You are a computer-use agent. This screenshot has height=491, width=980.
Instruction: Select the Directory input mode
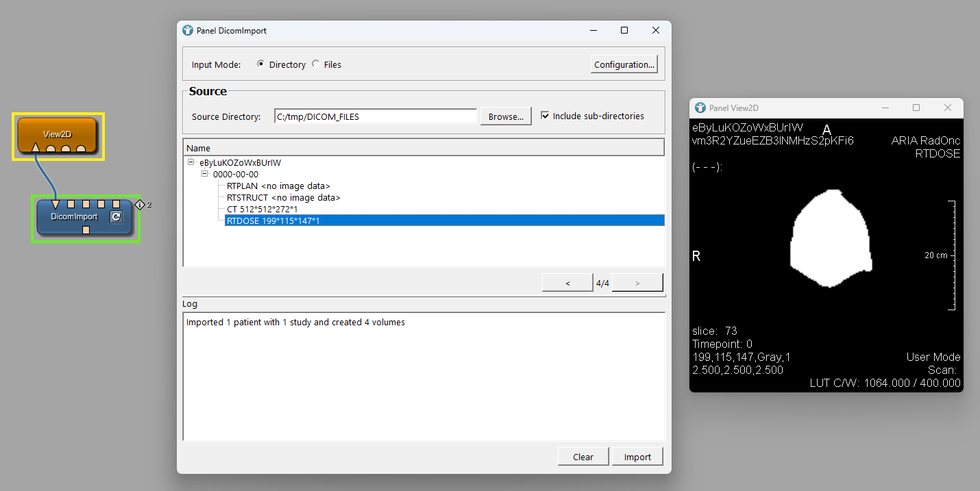(261, 64)
